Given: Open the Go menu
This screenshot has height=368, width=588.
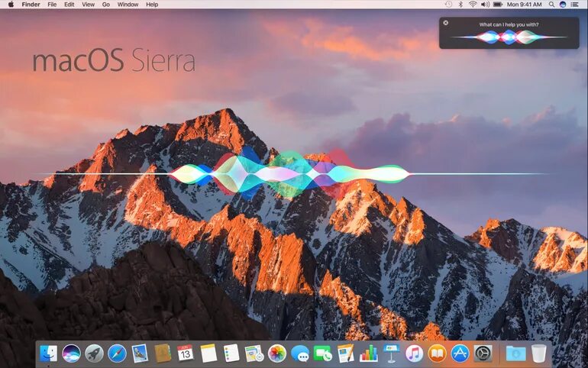Looking at the screenshot, I should (x=106, y=5).
